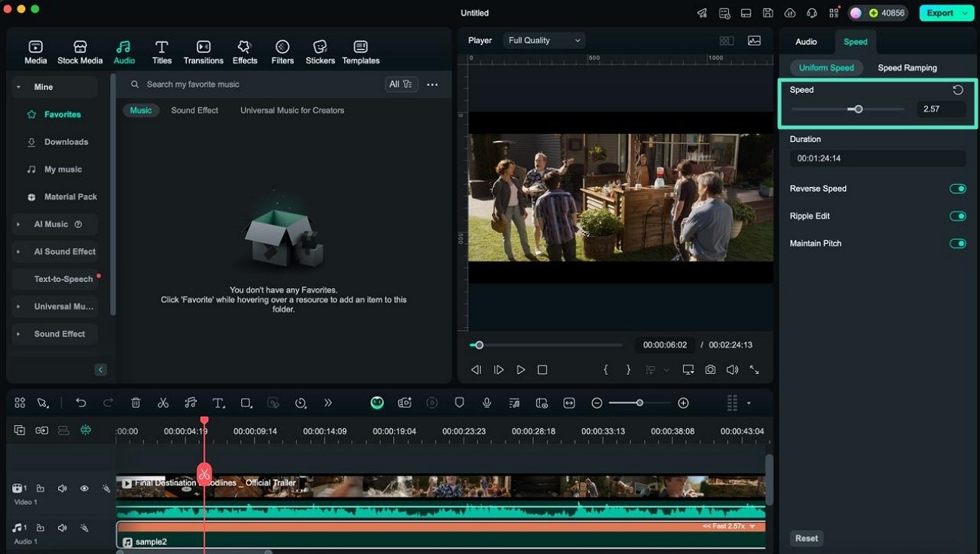Toggle the Ripple Edit switch
The height and width of the screenshot is (554, 980).
coord(957,216)
